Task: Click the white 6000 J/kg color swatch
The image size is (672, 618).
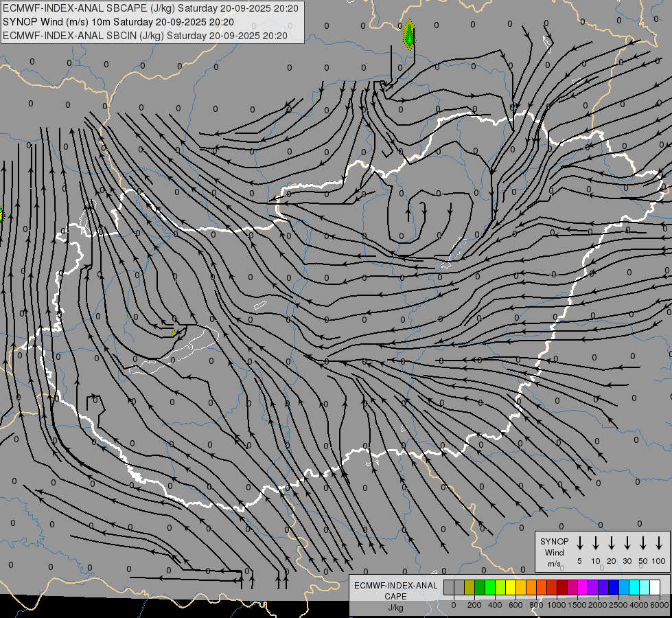Action: [x=655, y=588]
